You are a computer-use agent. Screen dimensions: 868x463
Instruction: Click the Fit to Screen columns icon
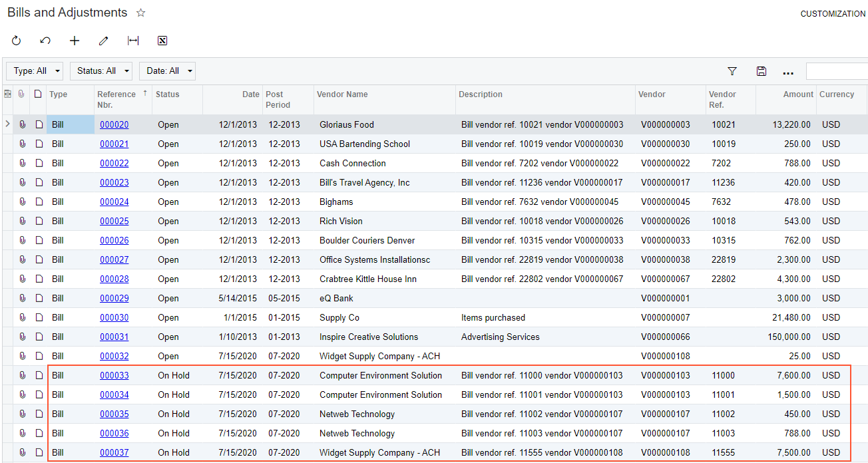click(133, 41)
